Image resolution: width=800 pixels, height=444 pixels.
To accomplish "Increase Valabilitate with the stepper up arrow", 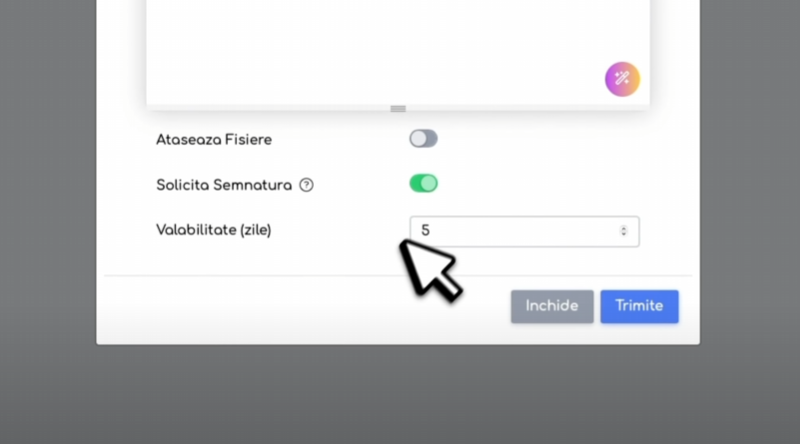I will pyautogui.click(x=623, y=228).
